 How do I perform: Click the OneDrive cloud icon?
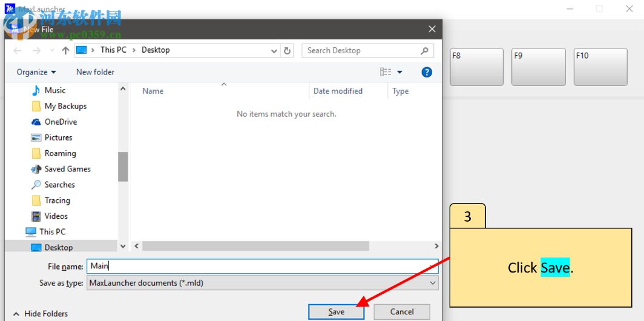tap(36, 122)
